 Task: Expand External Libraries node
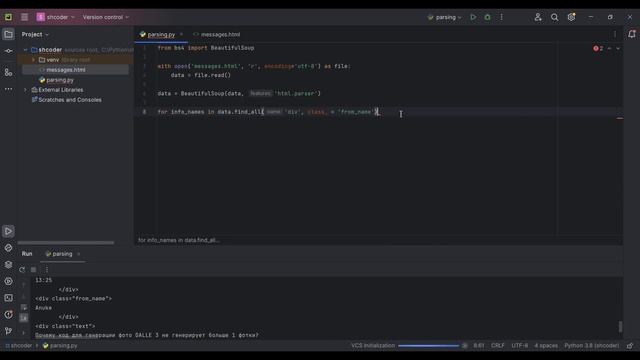point(25,90)
